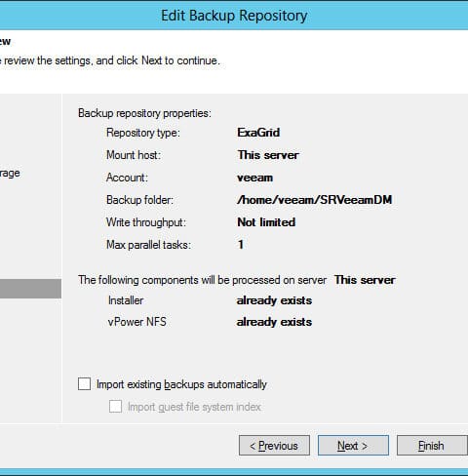Image resolution: width=468 pixels, height=476 pixels.
Task: Select the highlighted wizard step in sidebar
Action: coord(30,289)
